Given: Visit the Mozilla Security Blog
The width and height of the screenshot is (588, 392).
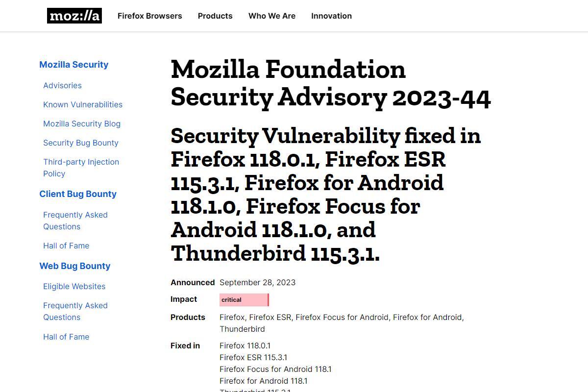Looking at the screenshot, I should point(82,123).
